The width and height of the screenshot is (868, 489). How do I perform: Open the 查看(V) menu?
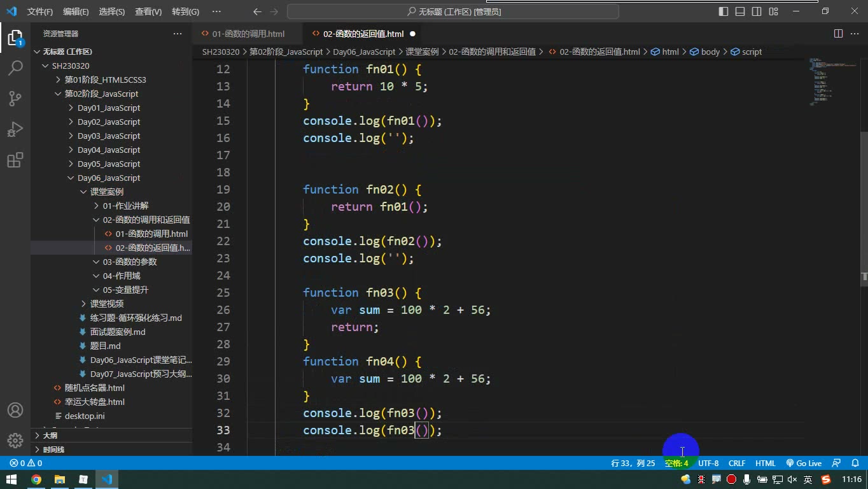148,11
